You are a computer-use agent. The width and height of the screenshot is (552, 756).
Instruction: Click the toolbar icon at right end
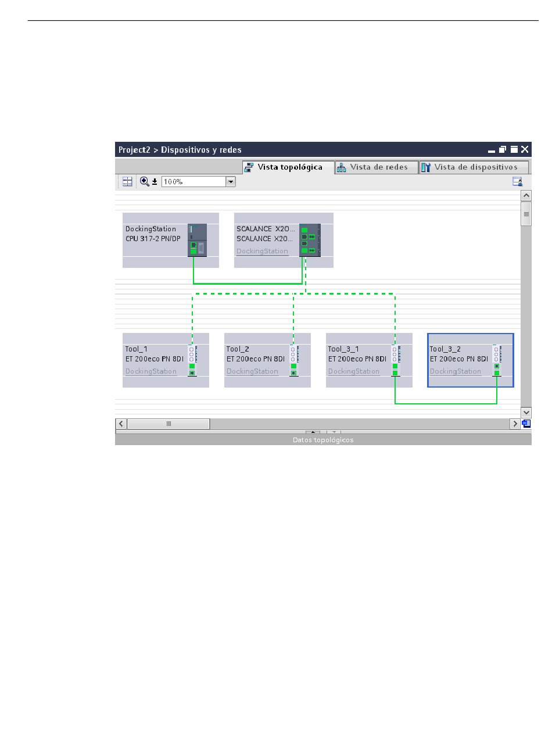(517, 182)
